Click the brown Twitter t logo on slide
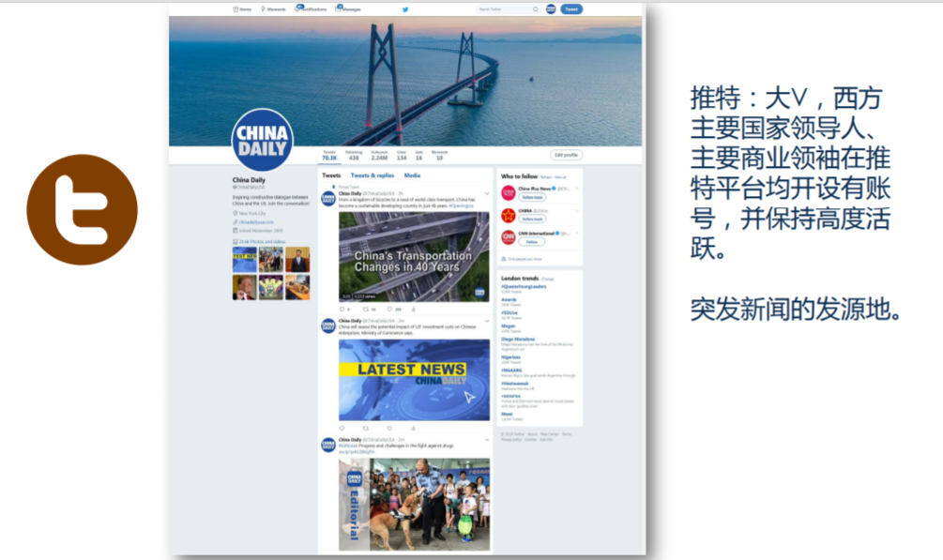 point(83,210)
